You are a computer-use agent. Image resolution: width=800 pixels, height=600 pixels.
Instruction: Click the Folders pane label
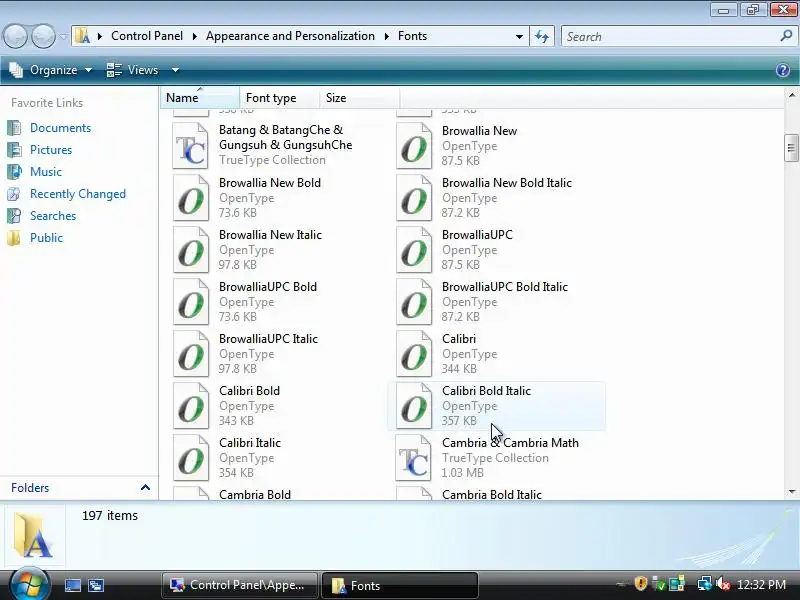pyautogui.click(x=30, y=488)
